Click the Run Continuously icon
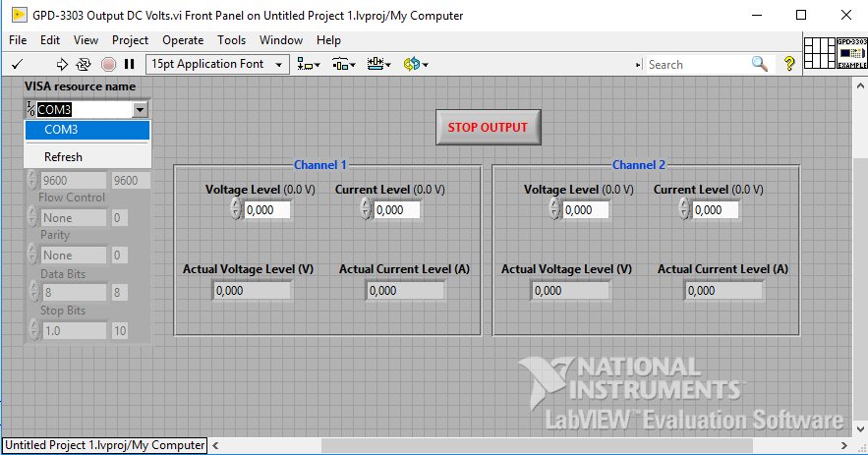 point(84,64)
